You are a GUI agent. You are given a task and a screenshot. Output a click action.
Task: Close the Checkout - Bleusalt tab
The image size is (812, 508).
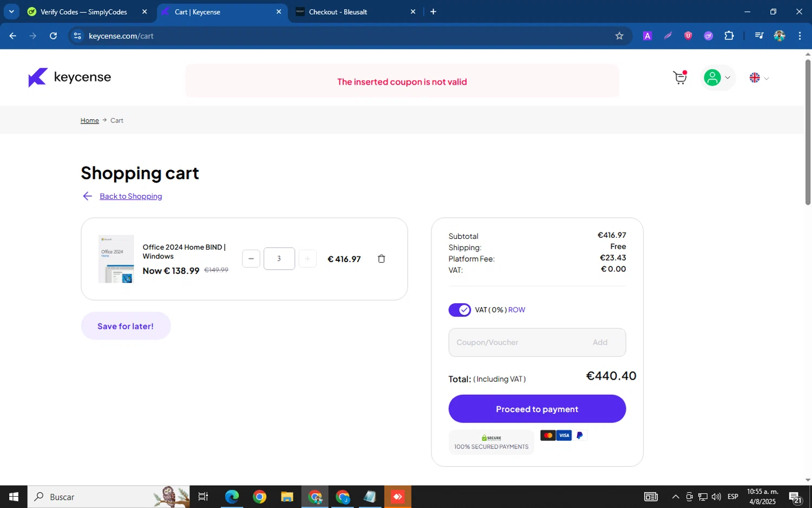point(413,12)
